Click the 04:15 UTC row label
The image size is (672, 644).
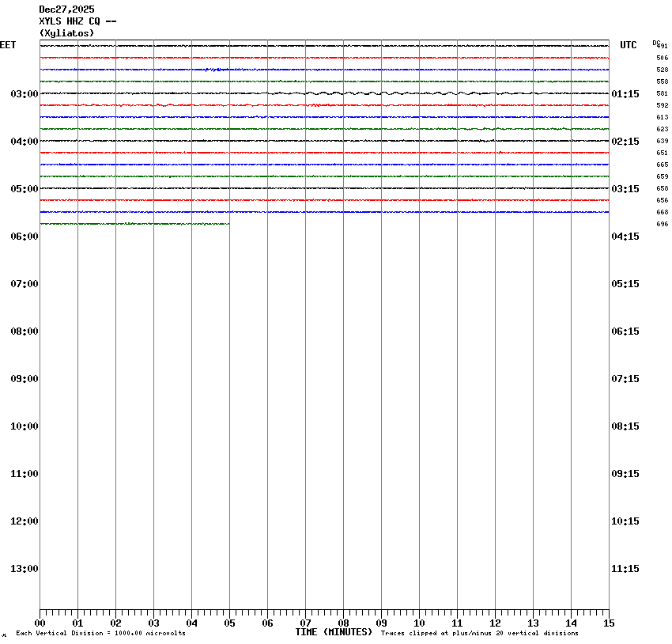click(625, 237)
